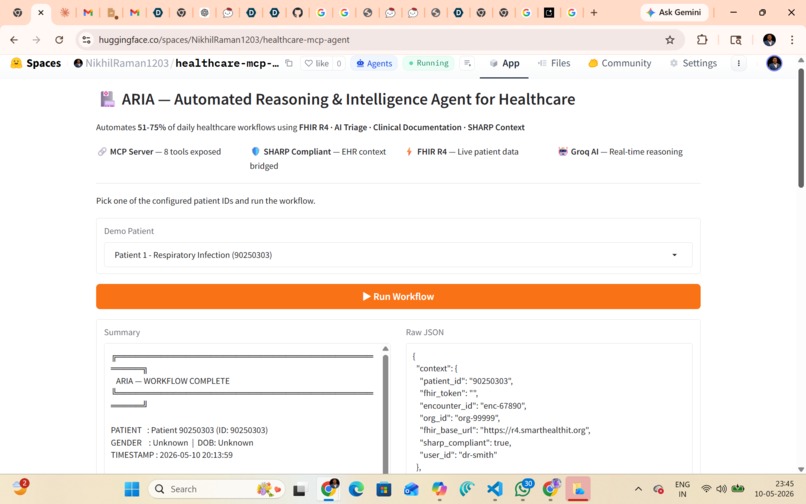
Task: Open the Hugging Face user avatar menu
Action: pos(774,63)
